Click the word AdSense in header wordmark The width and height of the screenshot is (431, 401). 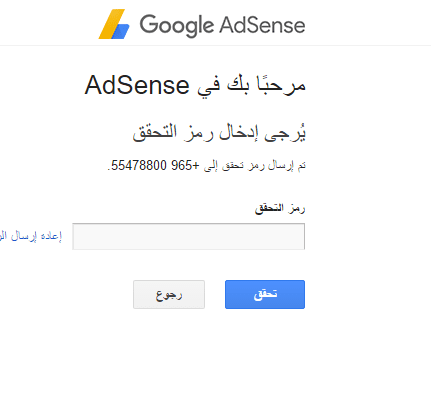[262, 25]
